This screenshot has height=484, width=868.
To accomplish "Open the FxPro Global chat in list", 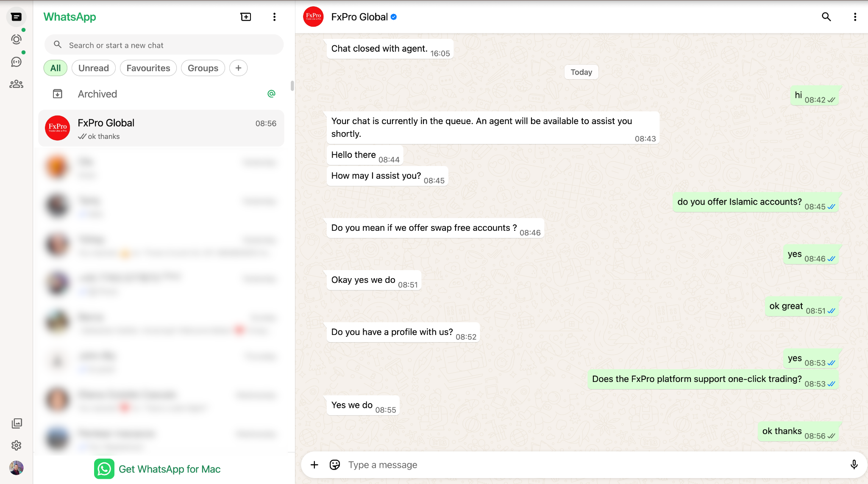I will click(x=161, y=128).
